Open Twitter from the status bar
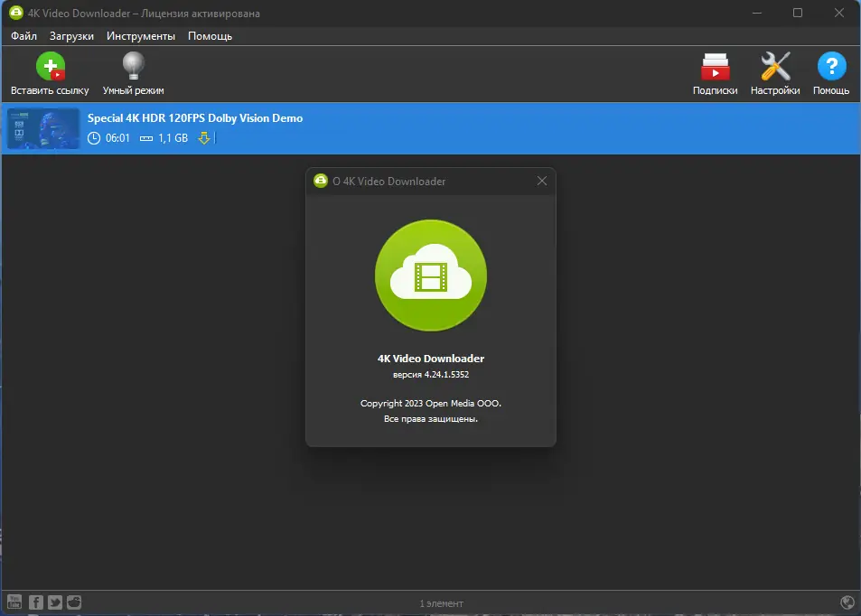 (53, 602)
